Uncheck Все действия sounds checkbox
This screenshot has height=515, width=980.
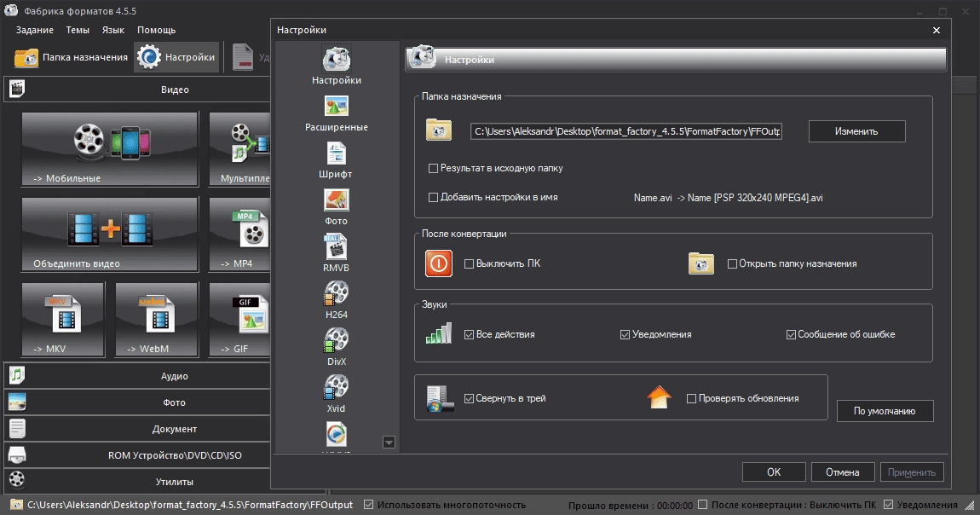(x=469, y=334)
